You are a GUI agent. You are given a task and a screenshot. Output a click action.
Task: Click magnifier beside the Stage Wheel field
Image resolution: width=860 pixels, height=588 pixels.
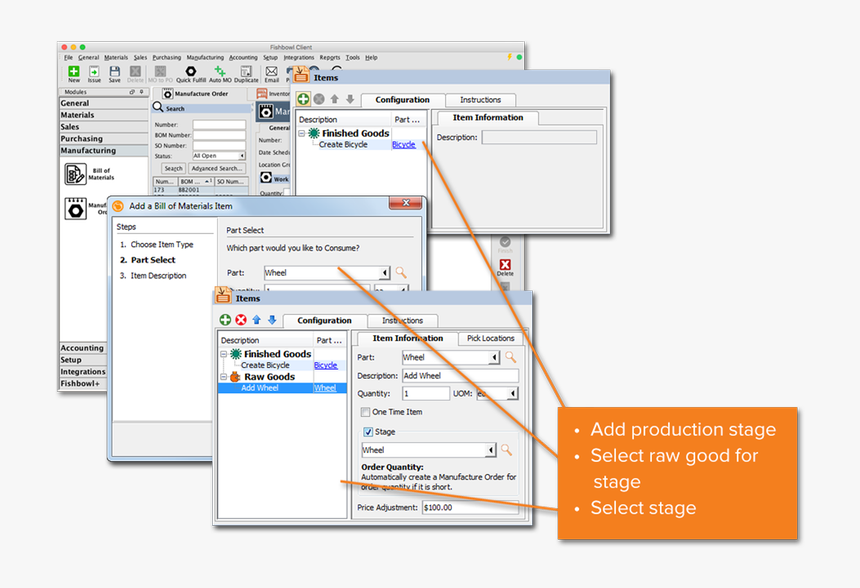click(506, 450)
